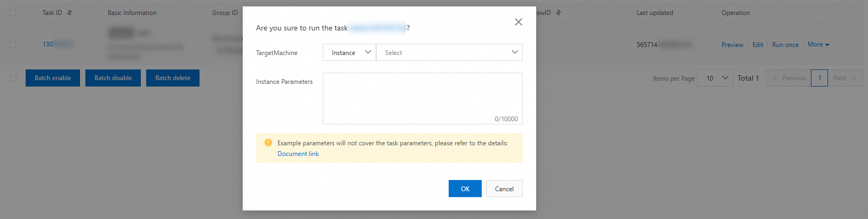Open the Items per Page dropdown
The width and height of the screenshot is (868, 219).
tap(715, 78)
